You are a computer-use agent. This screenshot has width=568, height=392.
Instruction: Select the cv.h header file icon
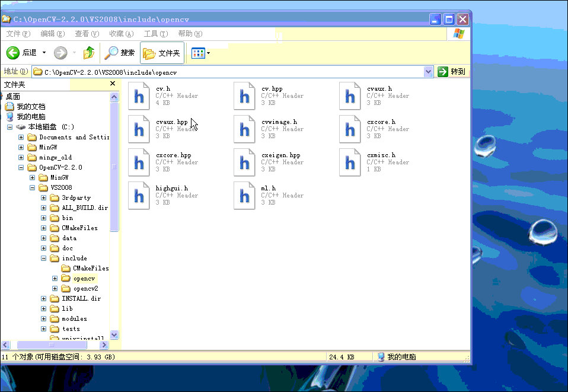tap(139, 96)
